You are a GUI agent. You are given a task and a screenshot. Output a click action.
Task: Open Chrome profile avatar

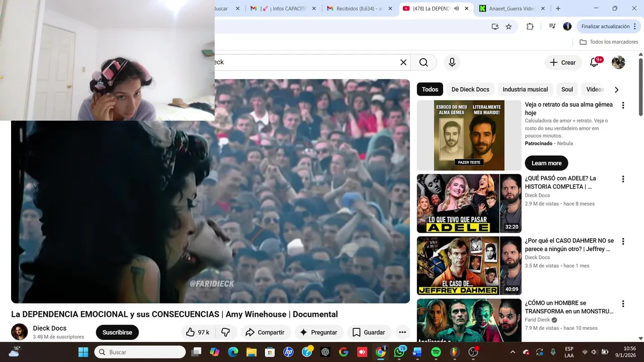[567, 27]
